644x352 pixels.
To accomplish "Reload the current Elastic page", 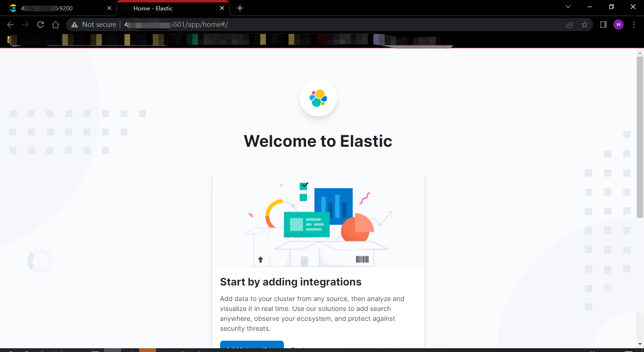I will [x=40, y=24].
